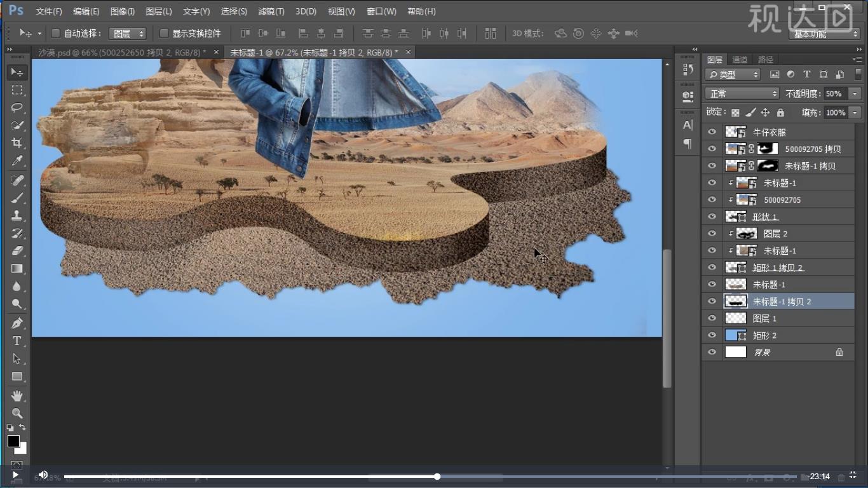
Task: Click the foreground color swatch
Action: pos(13,442)
